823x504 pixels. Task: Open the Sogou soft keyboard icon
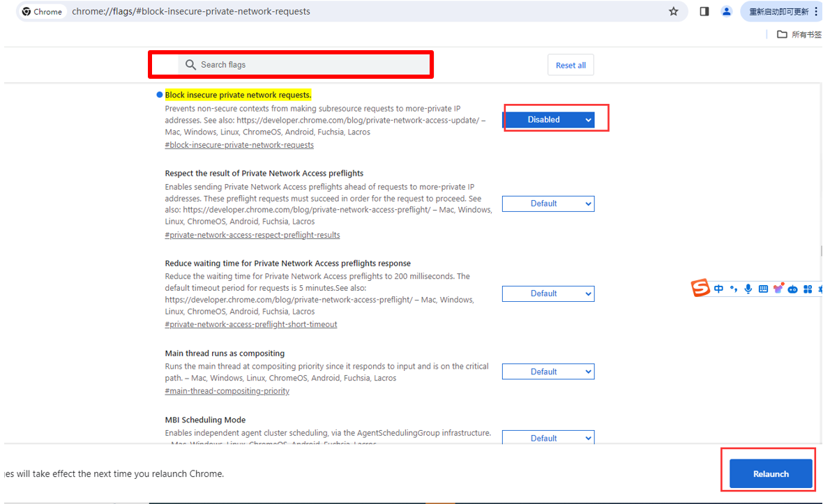[x=763, y=289]
